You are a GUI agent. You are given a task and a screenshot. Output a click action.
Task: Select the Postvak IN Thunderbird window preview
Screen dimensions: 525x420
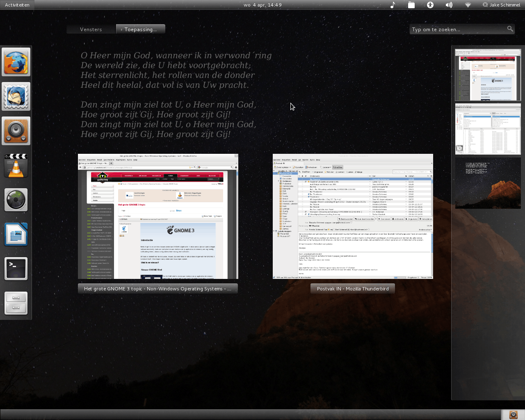353,217
